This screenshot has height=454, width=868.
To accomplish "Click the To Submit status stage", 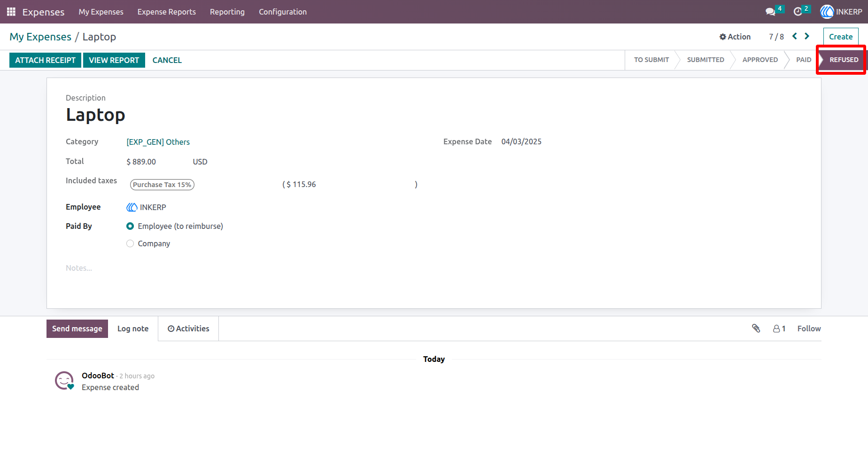I will click(x=651, y=60).
